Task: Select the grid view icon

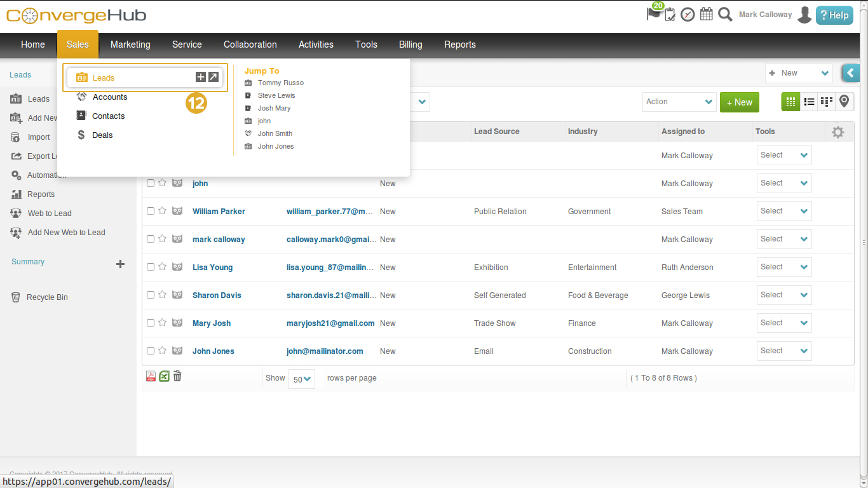Action: (790, 102)
